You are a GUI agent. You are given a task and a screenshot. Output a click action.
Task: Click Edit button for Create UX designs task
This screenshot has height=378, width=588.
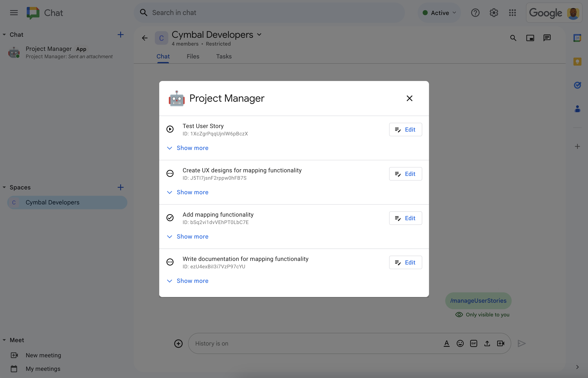[x=405, y=174]
